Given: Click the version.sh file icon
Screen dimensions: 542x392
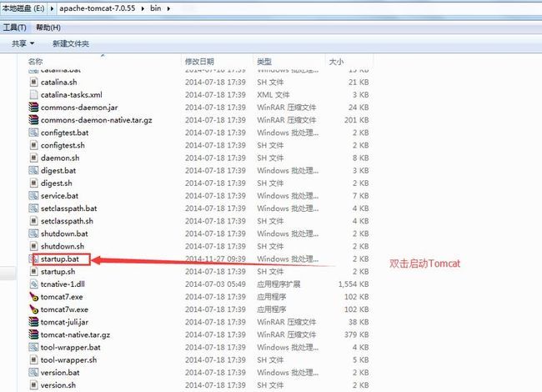Looking at the screenshot, I should pos(33,385).
